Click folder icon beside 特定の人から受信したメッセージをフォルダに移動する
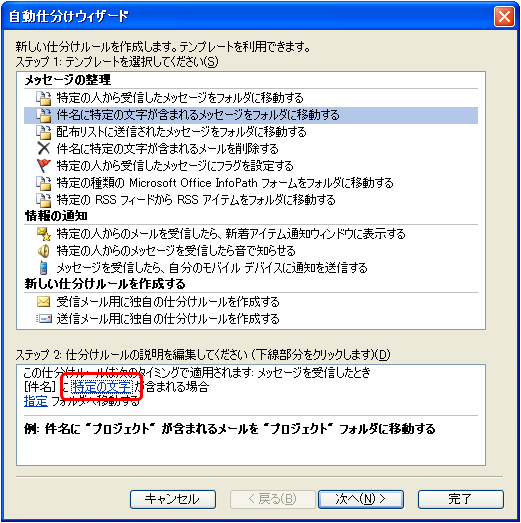This screenshot has width=521, height=523. click(44, 98)
